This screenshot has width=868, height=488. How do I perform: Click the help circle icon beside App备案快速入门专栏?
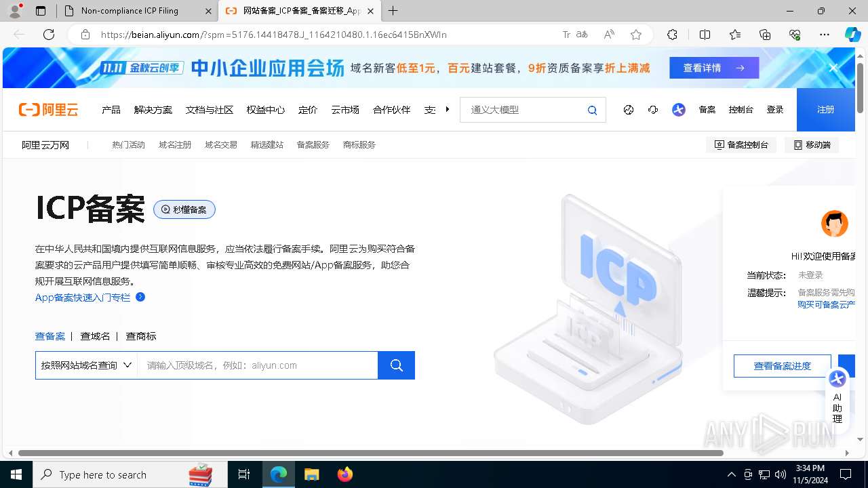click(140, 297)
